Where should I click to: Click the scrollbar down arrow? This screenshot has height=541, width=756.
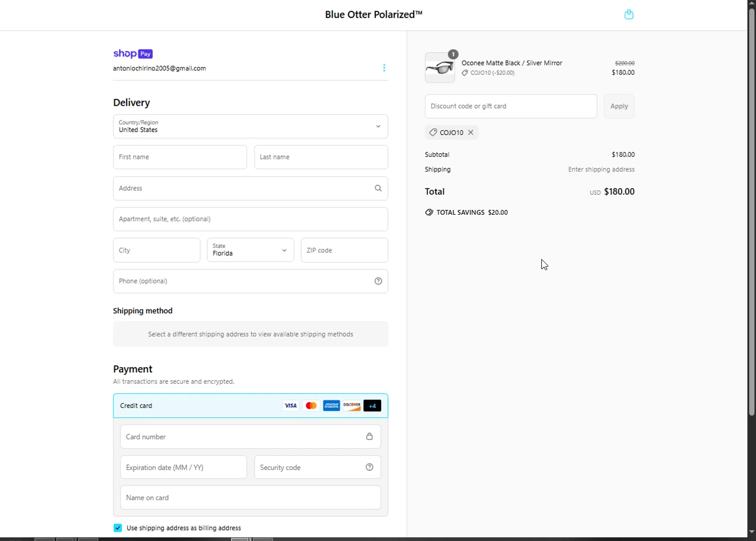(x=751, y=531)
